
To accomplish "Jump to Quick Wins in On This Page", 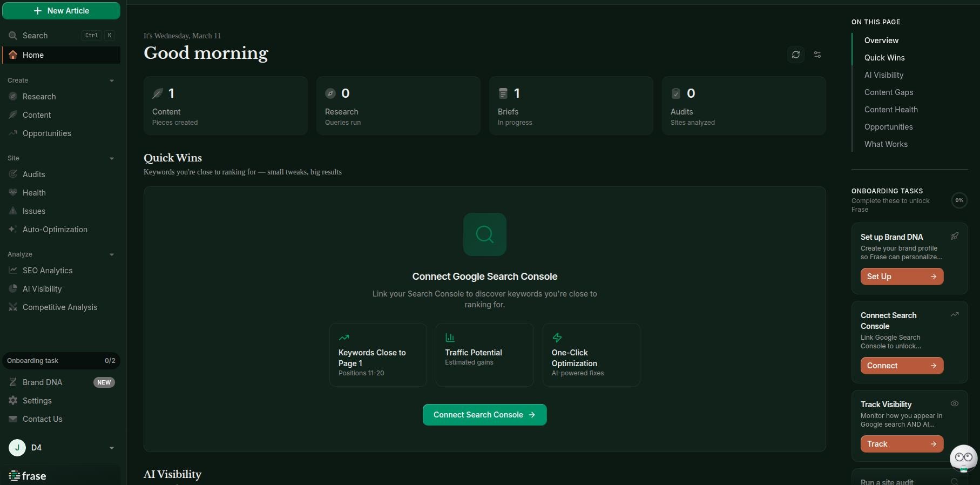I will click(x=884, y=58).
